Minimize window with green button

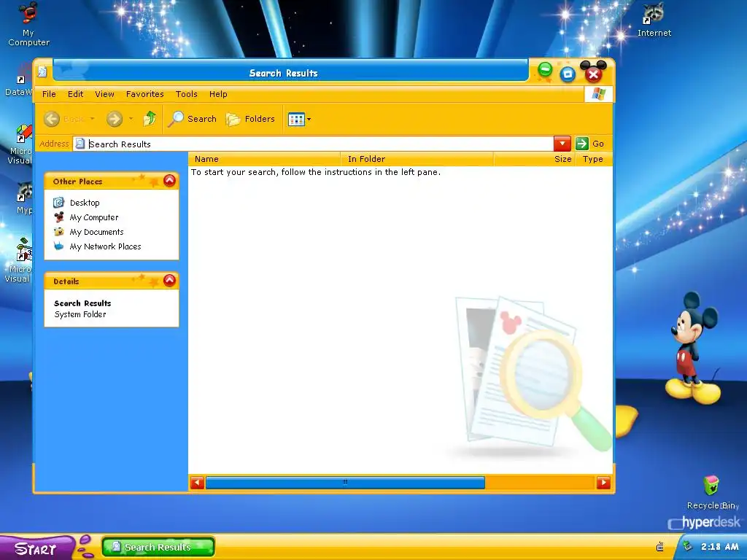point(545,70)
